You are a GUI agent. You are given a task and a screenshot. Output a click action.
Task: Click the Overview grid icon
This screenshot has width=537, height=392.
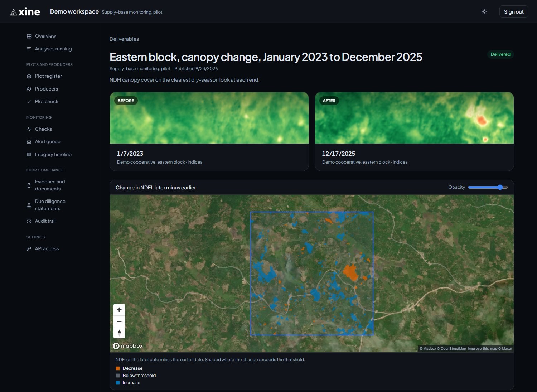[29, 36]
